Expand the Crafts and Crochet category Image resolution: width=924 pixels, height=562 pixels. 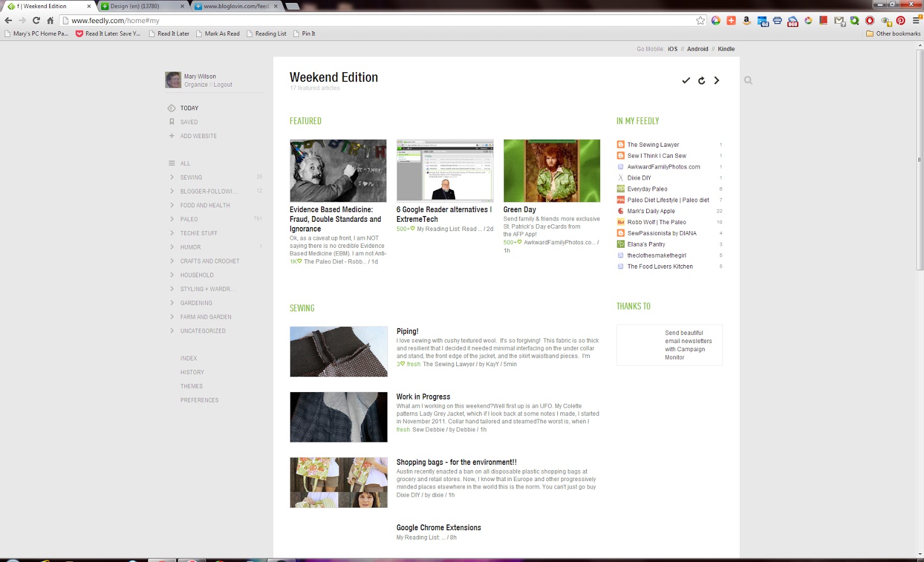pyautogui.click(x=172, y=261)
